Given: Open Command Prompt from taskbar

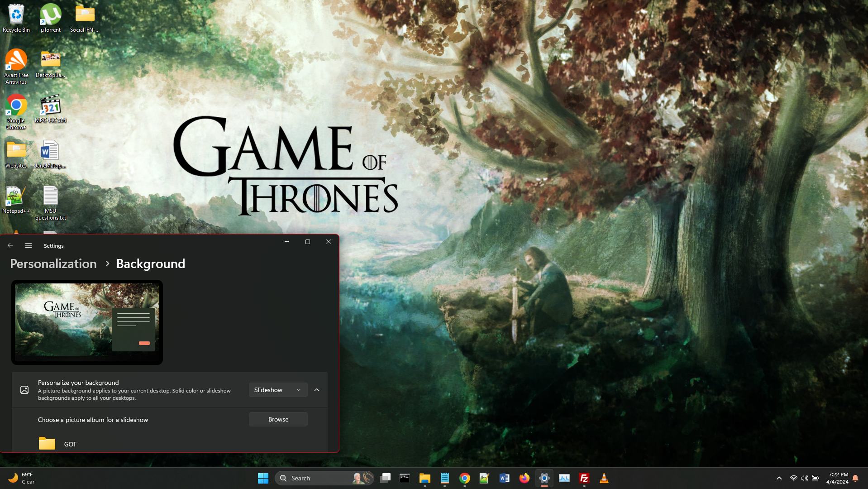Looking at the screenshot, I should [405, 478].
